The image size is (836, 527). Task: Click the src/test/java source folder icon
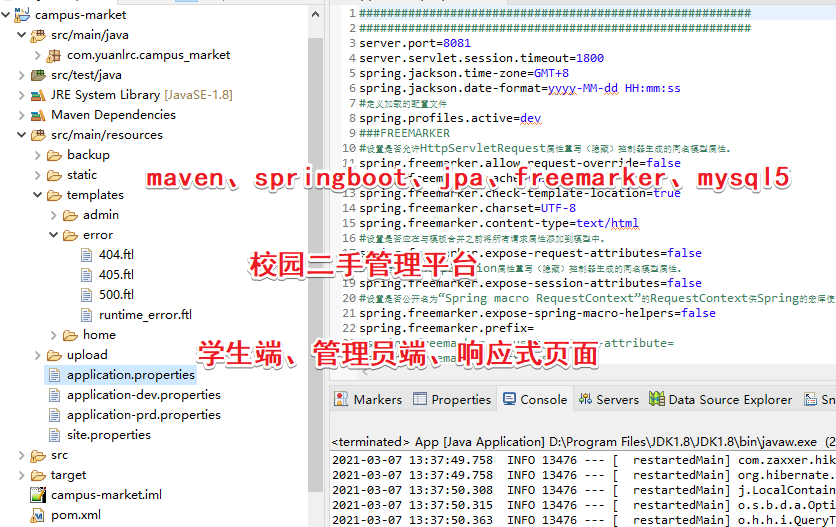pos(38,75)
